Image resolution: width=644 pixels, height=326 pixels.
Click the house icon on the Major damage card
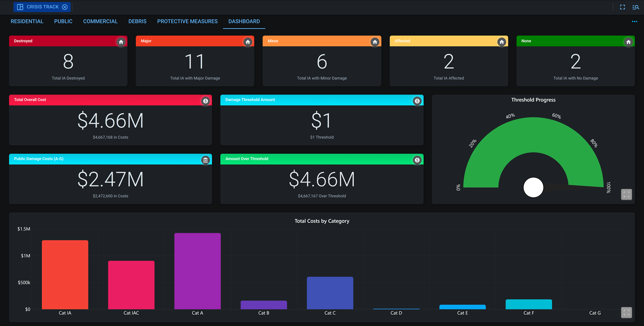click(247, 41)
